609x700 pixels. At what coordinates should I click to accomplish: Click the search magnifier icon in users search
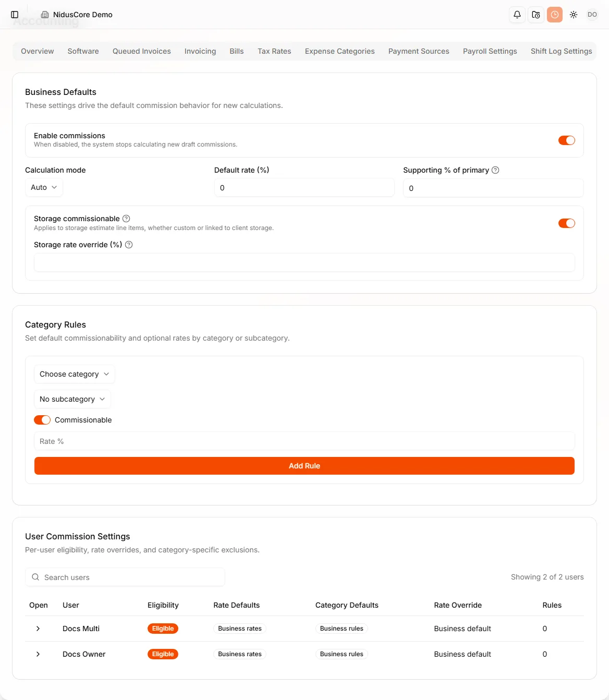tap(35, 577)
